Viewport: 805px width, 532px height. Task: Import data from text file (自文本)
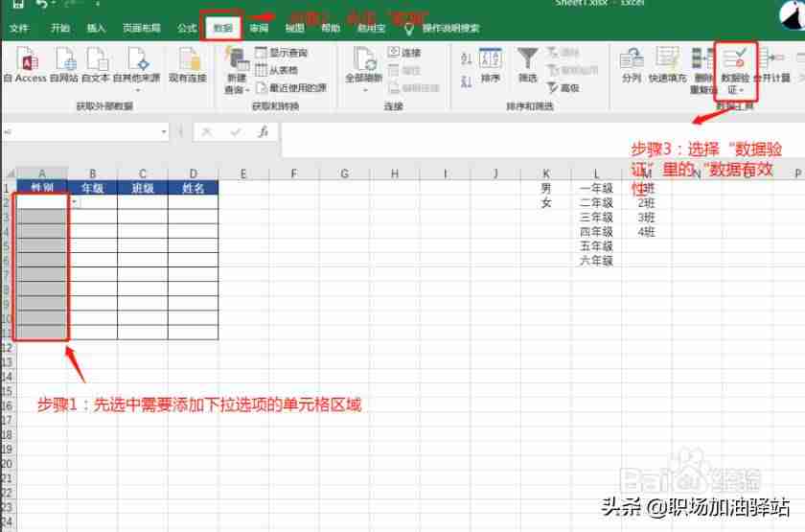click(x=96, y=64)
